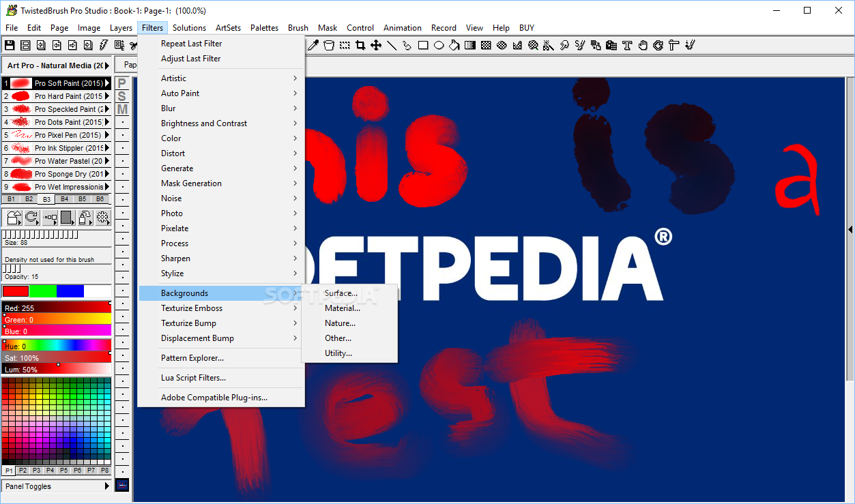Screen dimensions: 855x504
Task: Expand the Blur filter submenu
Action: coord(222,108)
